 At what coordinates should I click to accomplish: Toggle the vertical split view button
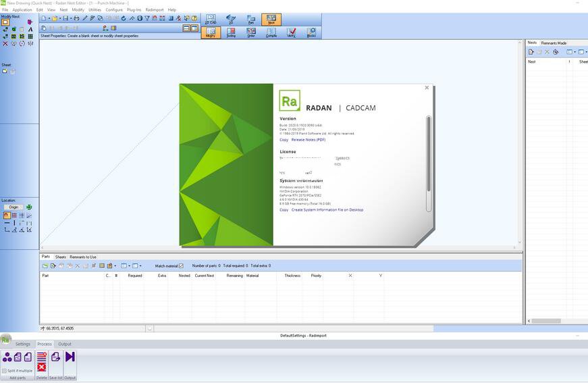tap(194, 28)
